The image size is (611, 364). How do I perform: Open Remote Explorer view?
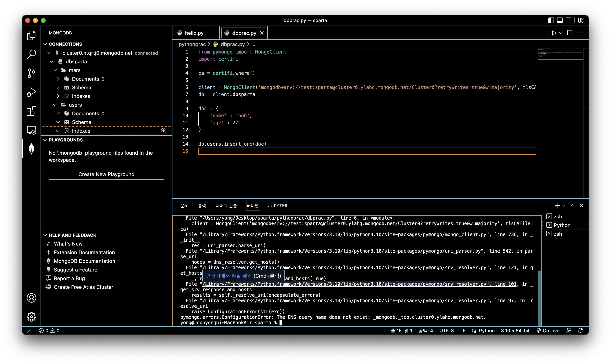tap(31, 130)
